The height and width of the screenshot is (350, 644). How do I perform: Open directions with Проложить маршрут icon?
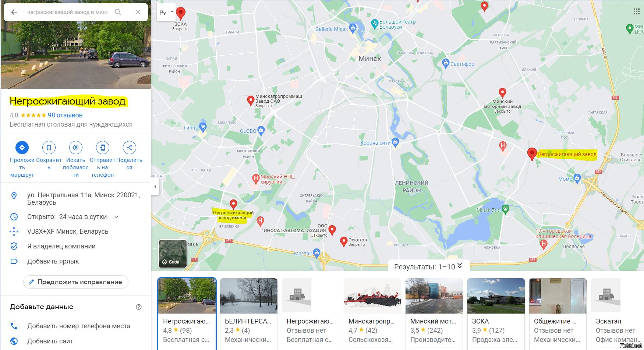coord(22,148)
